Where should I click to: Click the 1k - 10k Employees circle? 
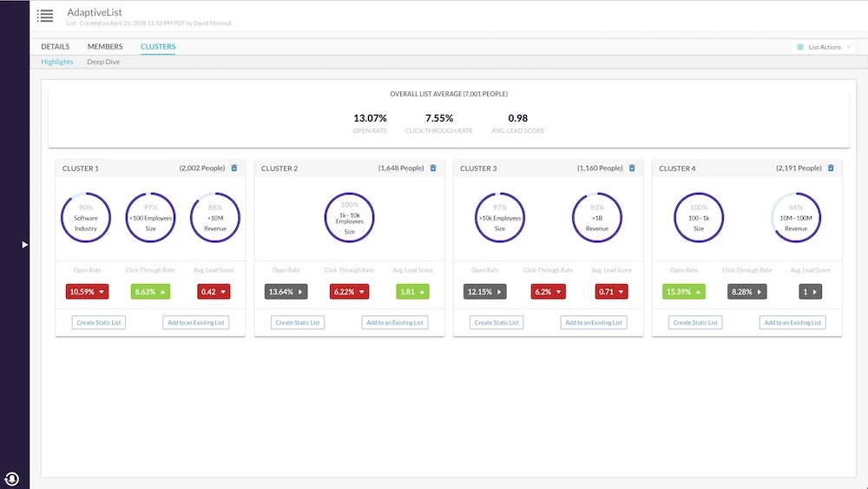coord(349,218)
